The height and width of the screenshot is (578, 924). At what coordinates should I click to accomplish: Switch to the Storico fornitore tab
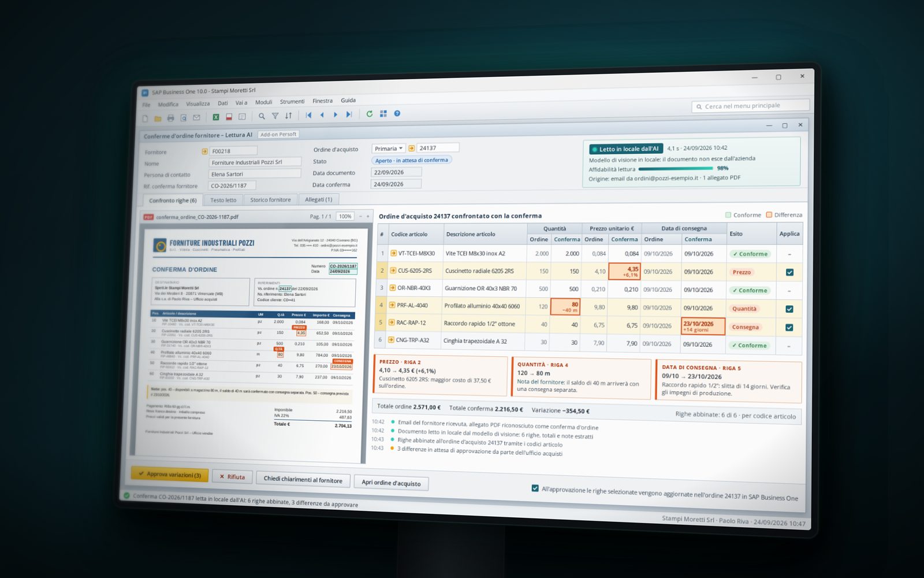270,200
